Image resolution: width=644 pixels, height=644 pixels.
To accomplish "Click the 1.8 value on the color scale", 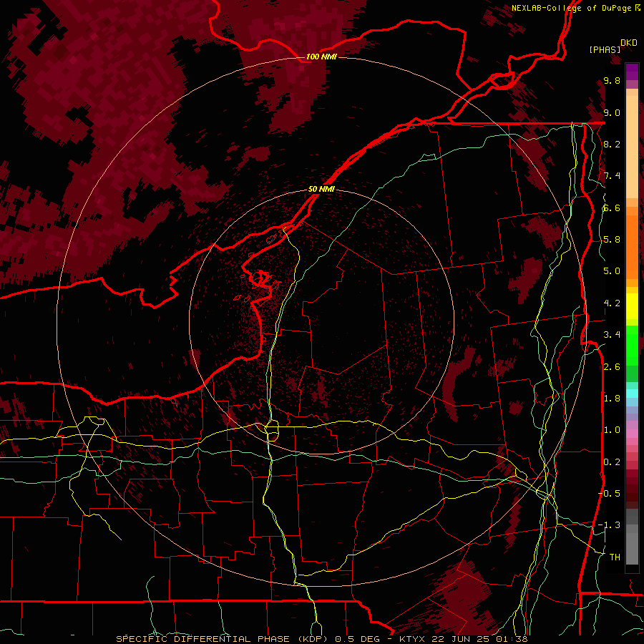I will coord(612,399).
